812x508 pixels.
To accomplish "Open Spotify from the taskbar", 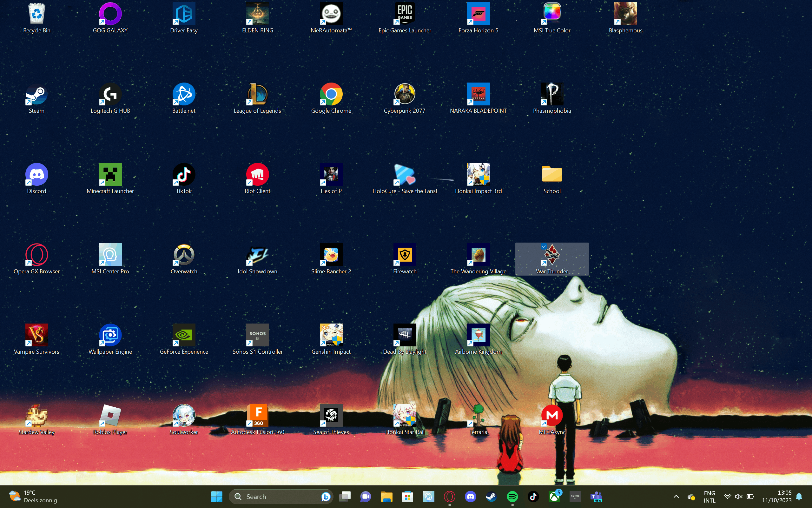I will pos(512,497).
